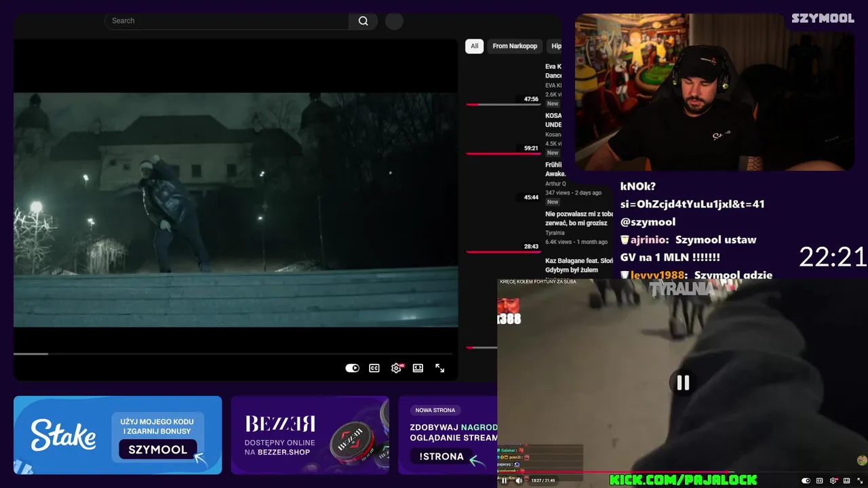The height and width of the screenshot is (488, 868).
Task: Open 'Nie pozwalasz mi z tobą zerwać' video
Action: pyautogui.click(x=578, y=218)
